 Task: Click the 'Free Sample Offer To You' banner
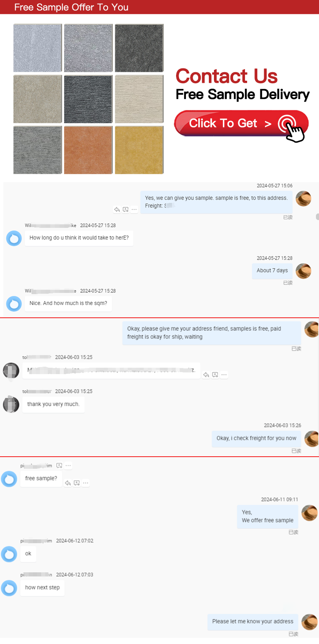click(x=159, y=7)
